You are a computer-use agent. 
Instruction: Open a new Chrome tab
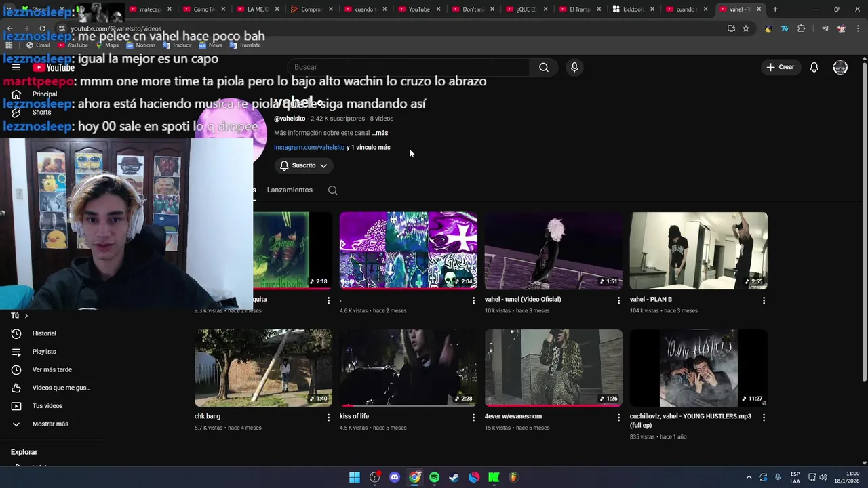point(775,9)
